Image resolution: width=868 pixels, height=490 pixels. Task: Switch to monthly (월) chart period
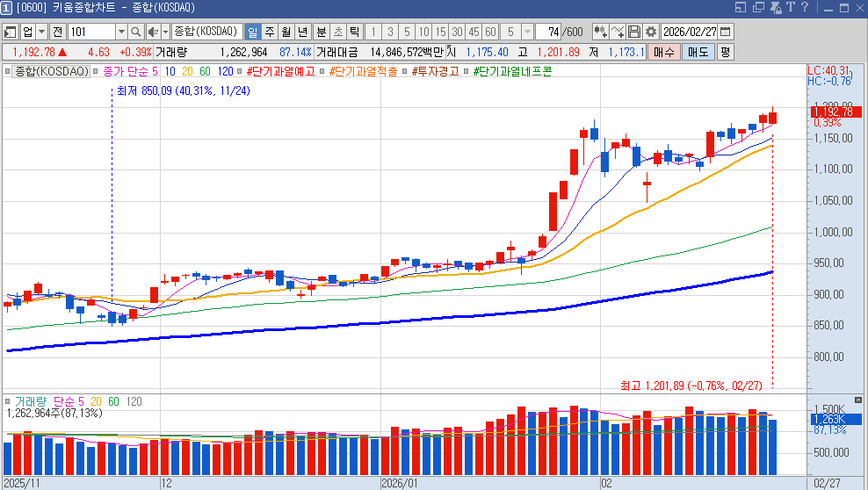coord(286,32)
